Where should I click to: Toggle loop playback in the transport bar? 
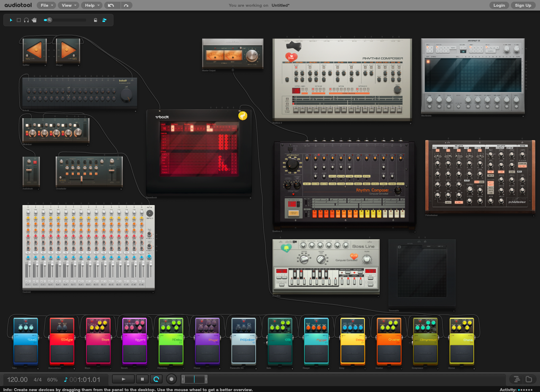click(x=156, y=379)
